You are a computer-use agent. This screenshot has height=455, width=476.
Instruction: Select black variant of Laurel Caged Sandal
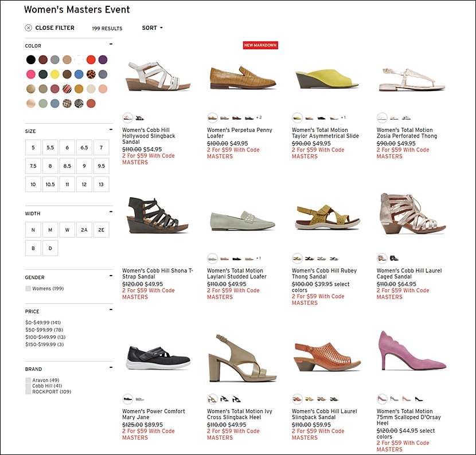tap(394, 258)
